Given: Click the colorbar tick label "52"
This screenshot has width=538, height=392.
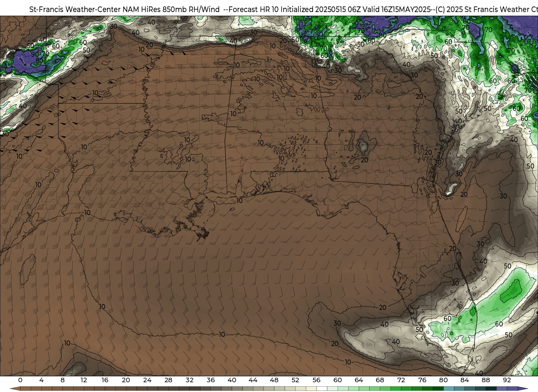Looking at the screenshot, I should [x=295, y=380].
